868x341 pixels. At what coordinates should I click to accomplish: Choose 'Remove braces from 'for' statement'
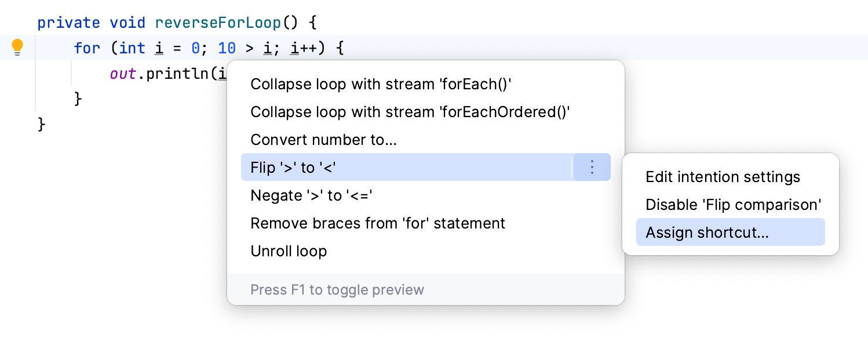click(377, 223)
